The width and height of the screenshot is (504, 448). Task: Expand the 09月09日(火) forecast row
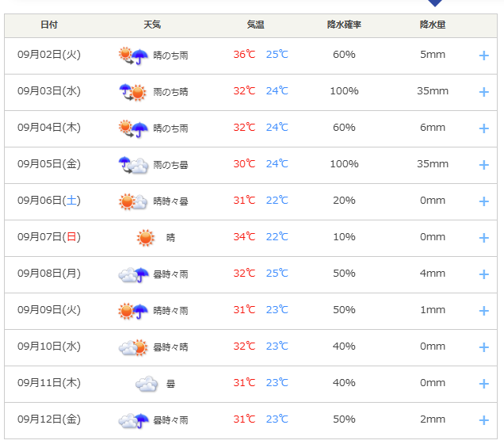pos(484,311)
